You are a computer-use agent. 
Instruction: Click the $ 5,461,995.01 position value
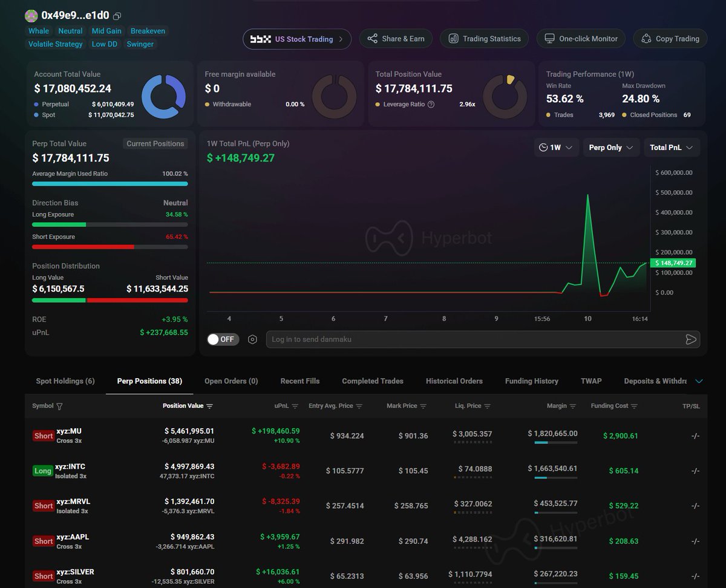pos(189,431)
